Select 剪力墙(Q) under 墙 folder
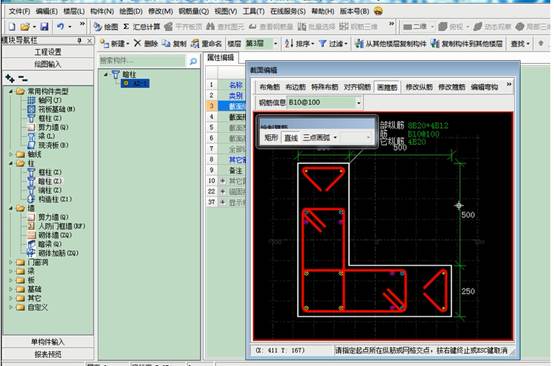The image size is (554, 366). pyautogui.click(x=53, y=217)
